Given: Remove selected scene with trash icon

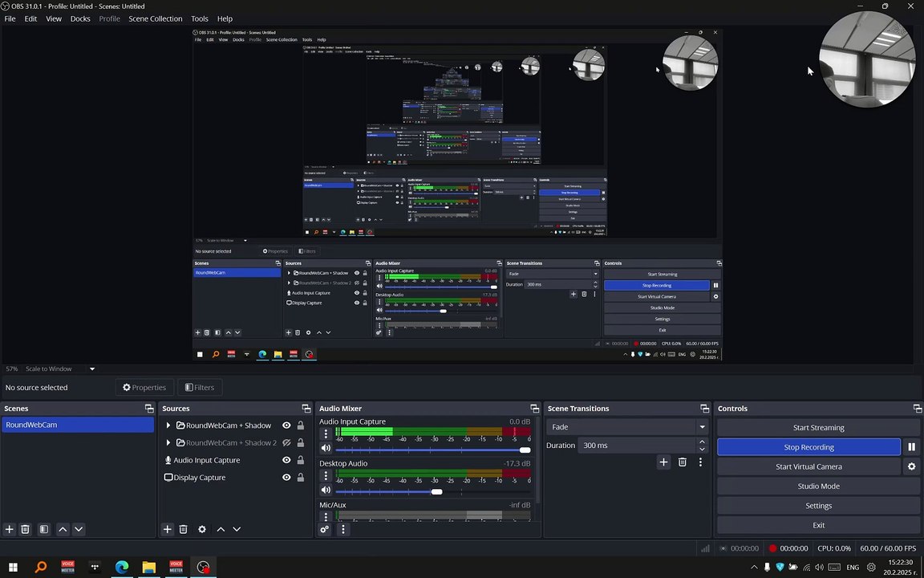Looking at the screenshot, I should 26,529.
